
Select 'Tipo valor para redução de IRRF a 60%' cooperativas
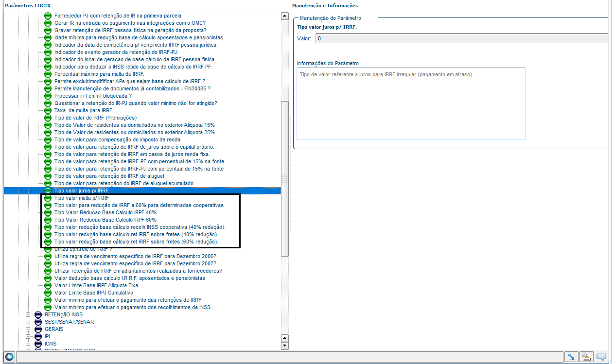(139, 205)
